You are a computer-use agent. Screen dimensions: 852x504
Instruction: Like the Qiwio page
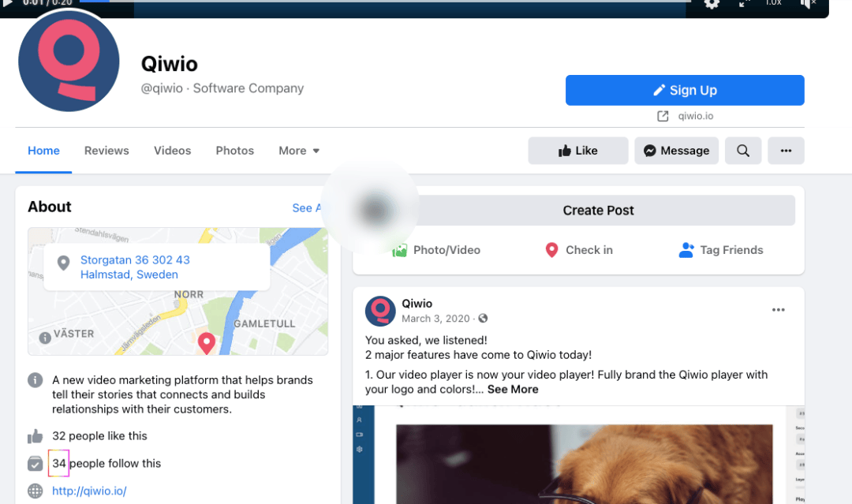(x=578, y=151)
